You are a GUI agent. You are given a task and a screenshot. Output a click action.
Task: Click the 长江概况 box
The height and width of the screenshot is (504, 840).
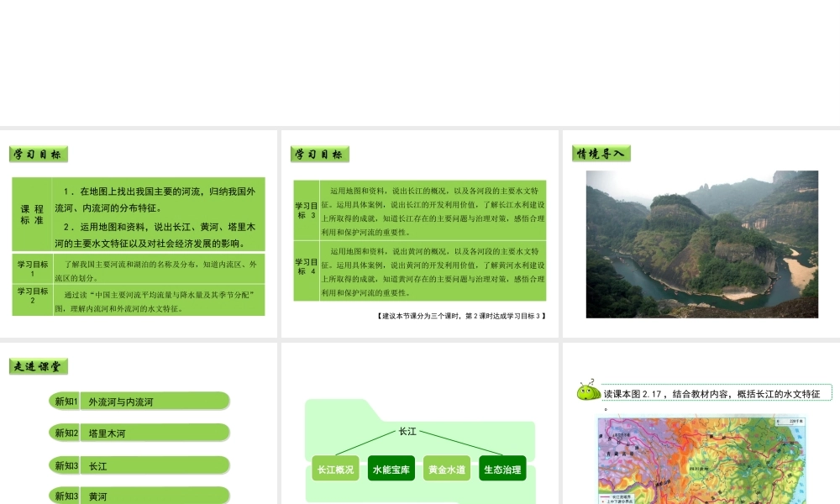[335, 470]
